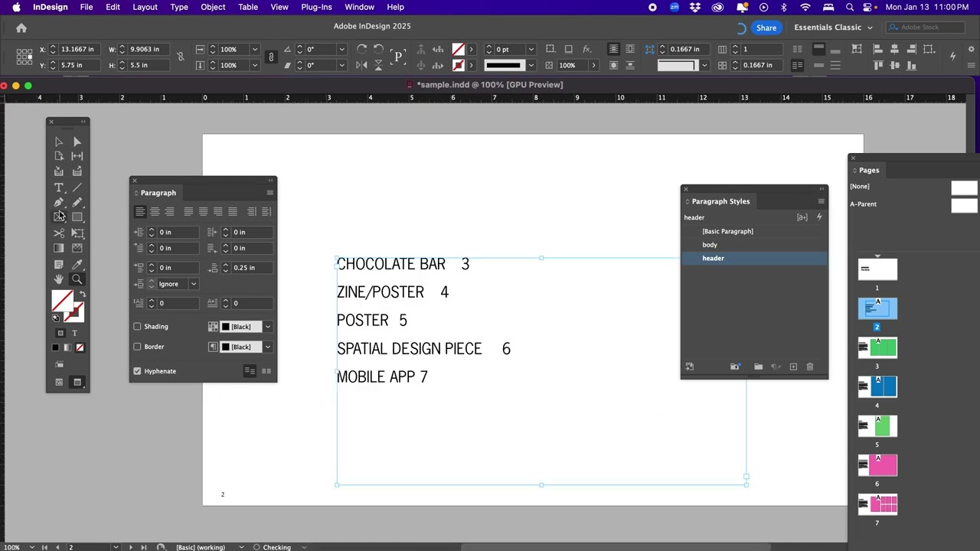Select the body paragraph style
Screen dimensions: 980x551
754,245
